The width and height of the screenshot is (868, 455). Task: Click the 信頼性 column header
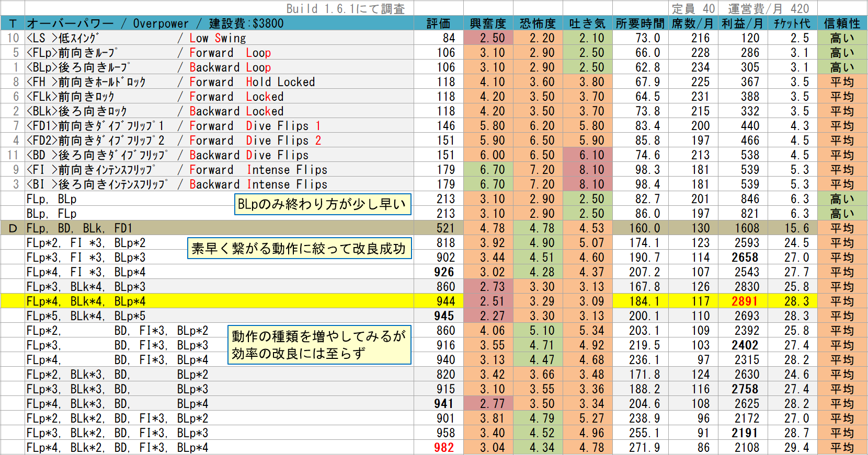point(842,24)
